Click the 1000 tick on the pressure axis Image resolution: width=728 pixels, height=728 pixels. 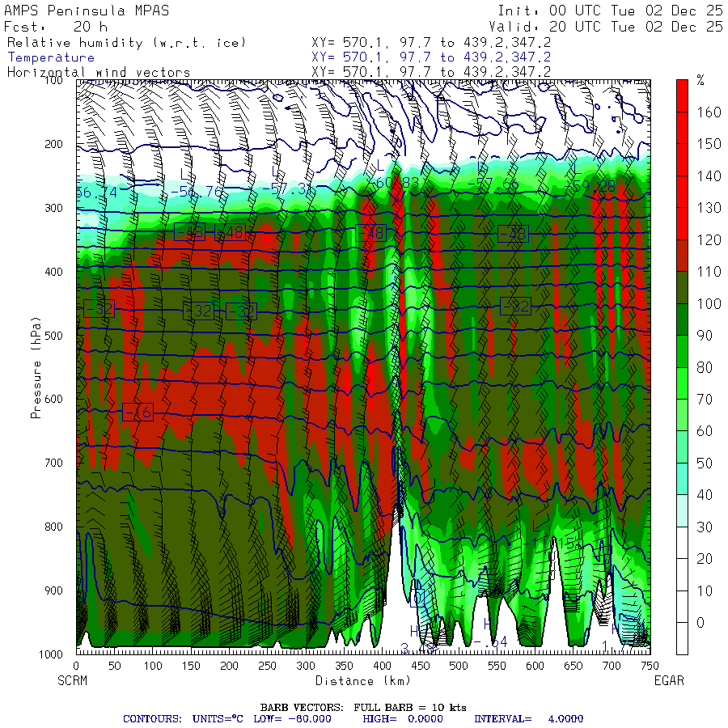coord(51,654)
